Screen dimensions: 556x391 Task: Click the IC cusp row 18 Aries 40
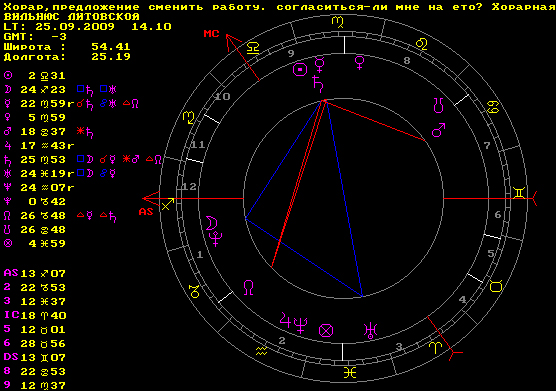(35, 315)
